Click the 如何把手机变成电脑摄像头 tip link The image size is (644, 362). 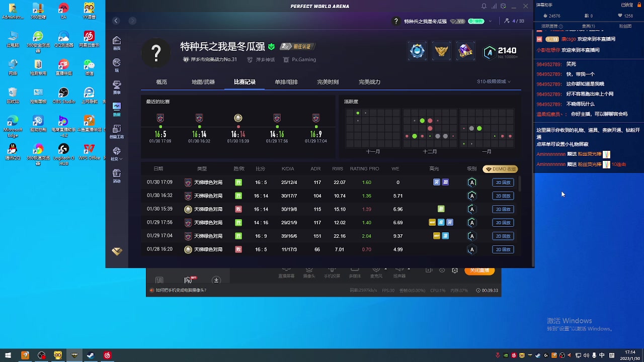pos(181,290)
